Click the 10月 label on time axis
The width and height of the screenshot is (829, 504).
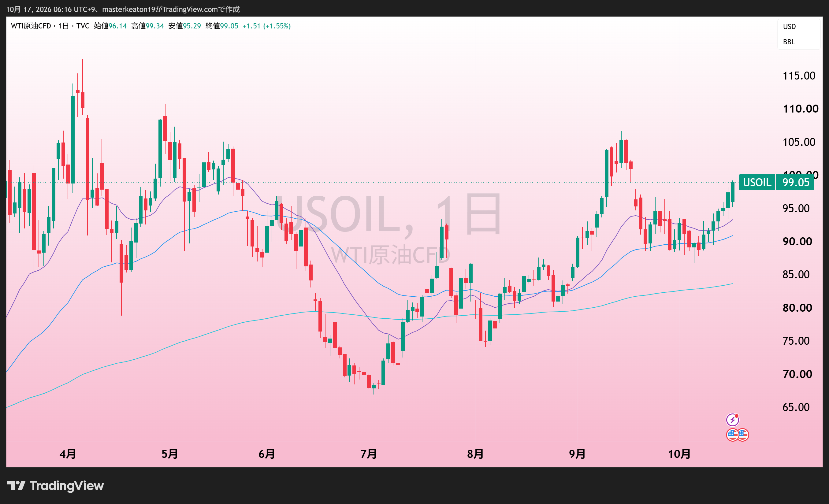pyautogui.click(x=679, y=454)
